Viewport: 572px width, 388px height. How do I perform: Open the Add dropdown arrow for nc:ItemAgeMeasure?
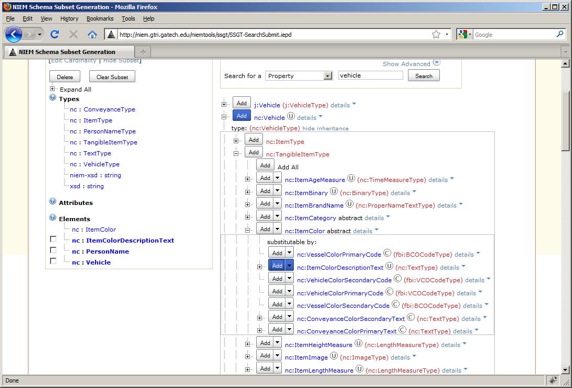(277, 178)
